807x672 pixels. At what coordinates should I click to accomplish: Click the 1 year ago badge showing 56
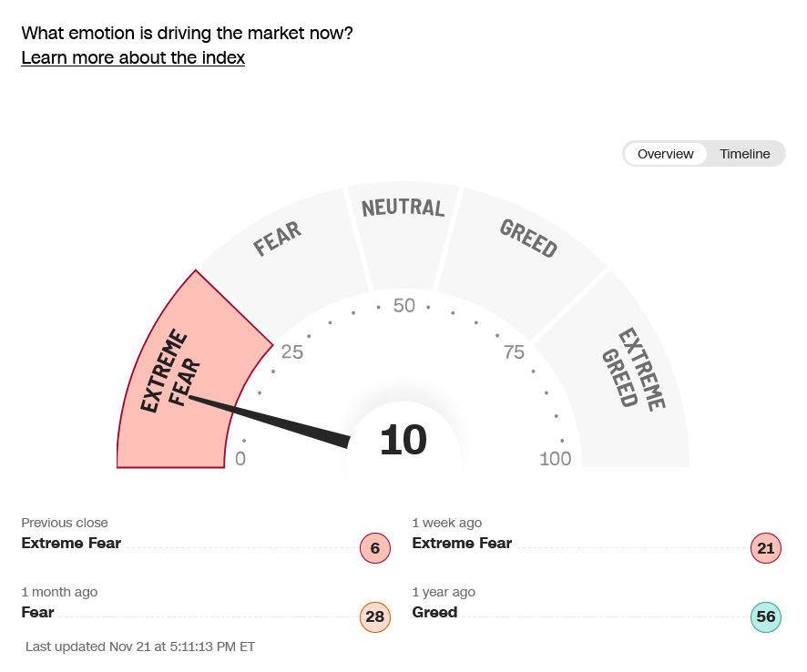click(765, 617)
